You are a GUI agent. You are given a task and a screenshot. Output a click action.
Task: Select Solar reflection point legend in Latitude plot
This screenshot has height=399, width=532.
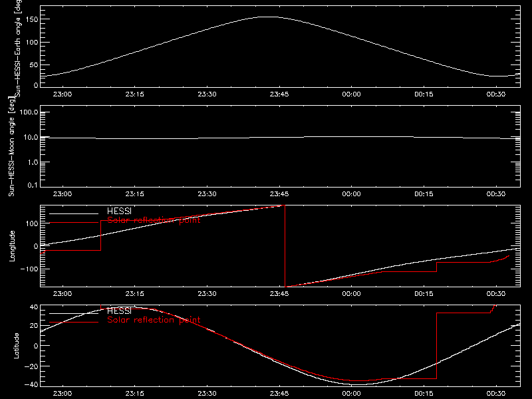tap(154, 320)
